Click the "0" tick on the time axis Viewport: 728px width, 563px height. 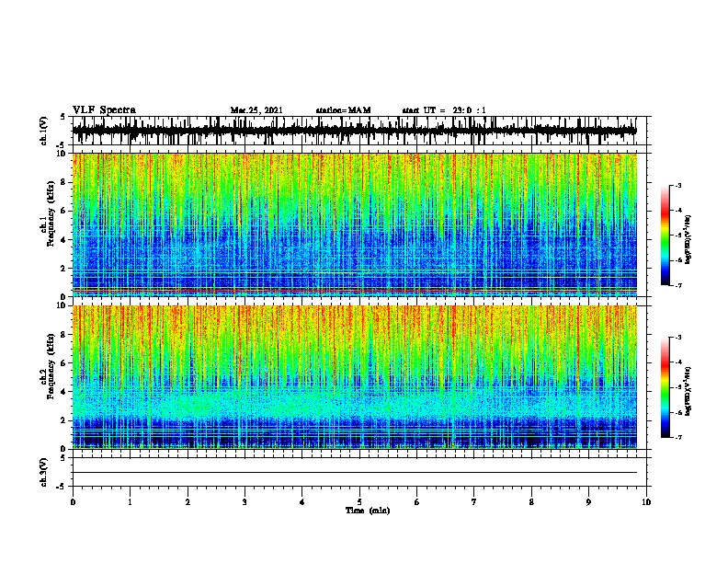pos(73,502)
